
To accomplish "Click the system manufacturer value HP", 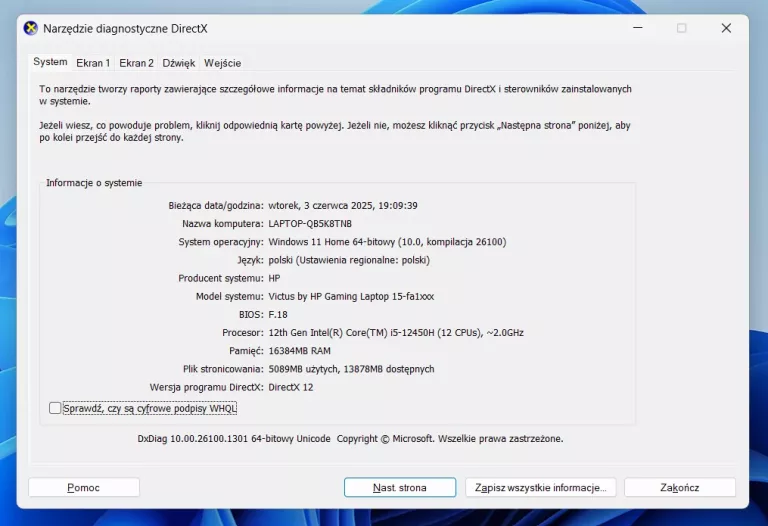I will [274, 278].
